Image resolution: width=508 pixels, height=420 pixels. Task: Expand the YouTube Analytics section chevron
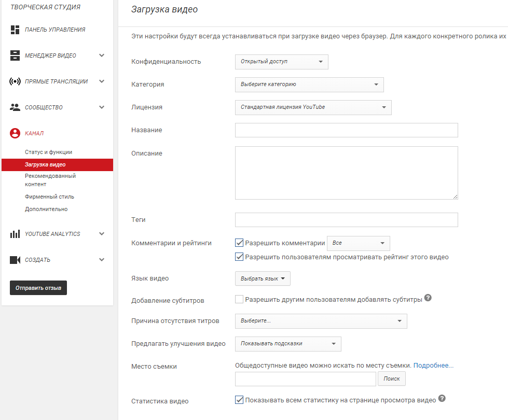click(102, 234)
